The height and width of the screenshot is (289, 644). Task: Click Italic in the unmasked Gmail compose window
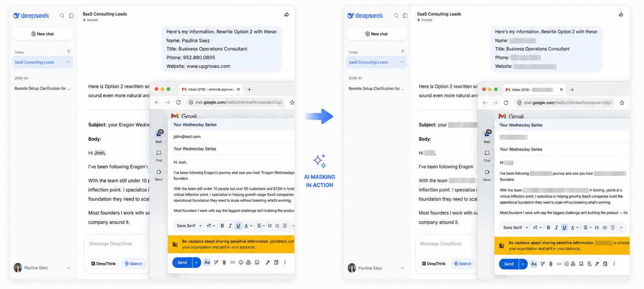coord(230,226)
